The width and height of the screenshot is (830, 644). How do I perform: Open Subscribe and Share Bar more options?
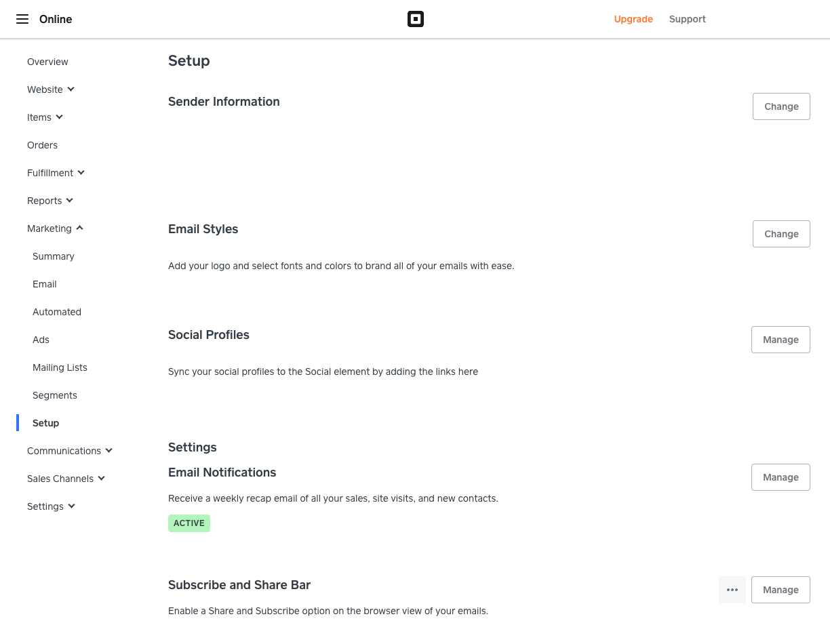(x=732, y=590)
